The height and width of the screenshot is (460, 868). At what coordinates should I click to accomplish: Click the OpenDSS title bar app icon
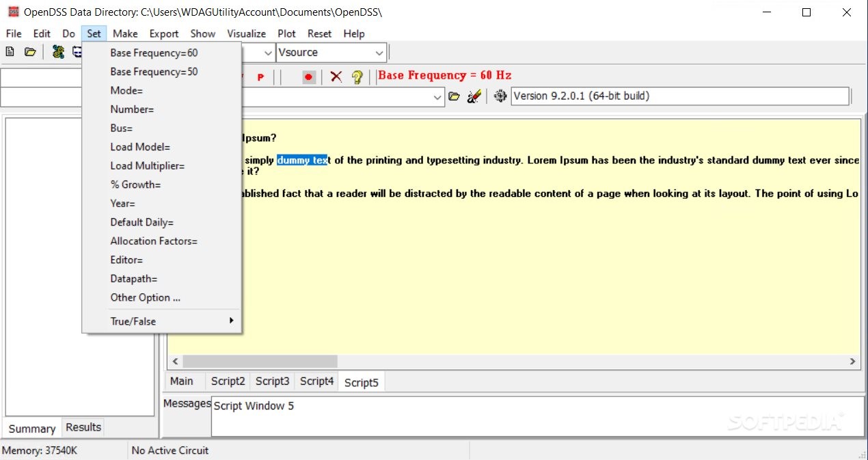pos(13,12)
